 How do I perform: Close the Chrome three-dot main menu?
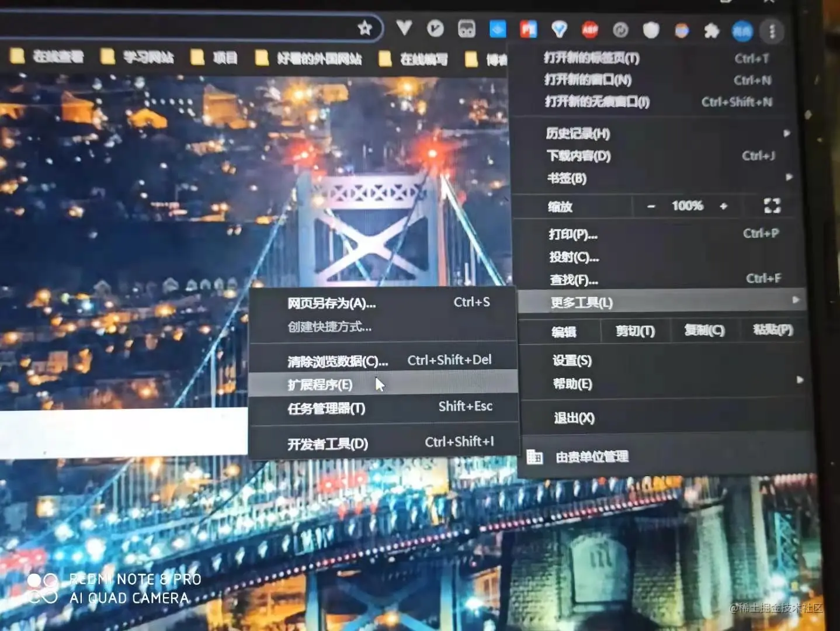pyautogui.click(x=772, y=31)
